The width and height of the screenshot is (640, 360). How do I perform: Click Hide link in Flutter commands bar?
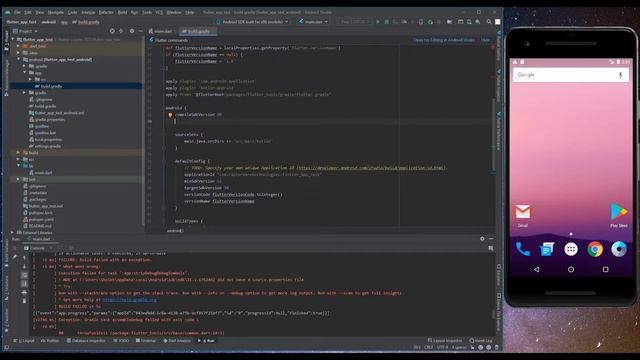485,40
